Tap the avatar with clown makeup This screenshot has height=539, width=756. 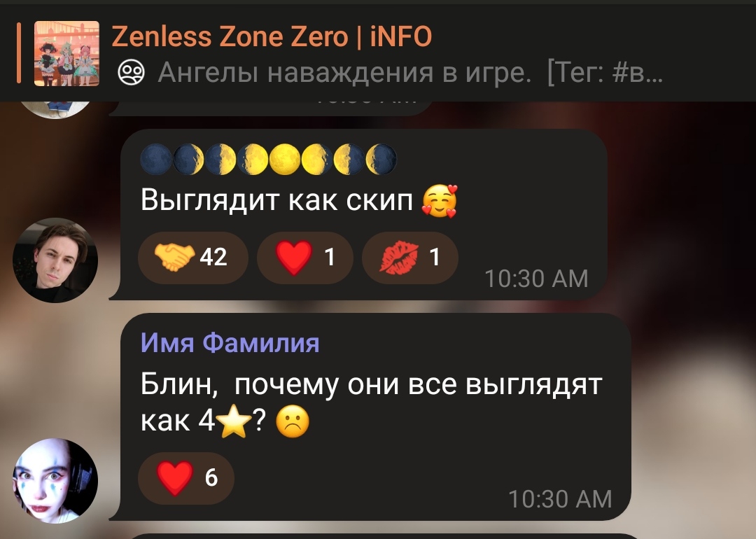coord(55,481)
